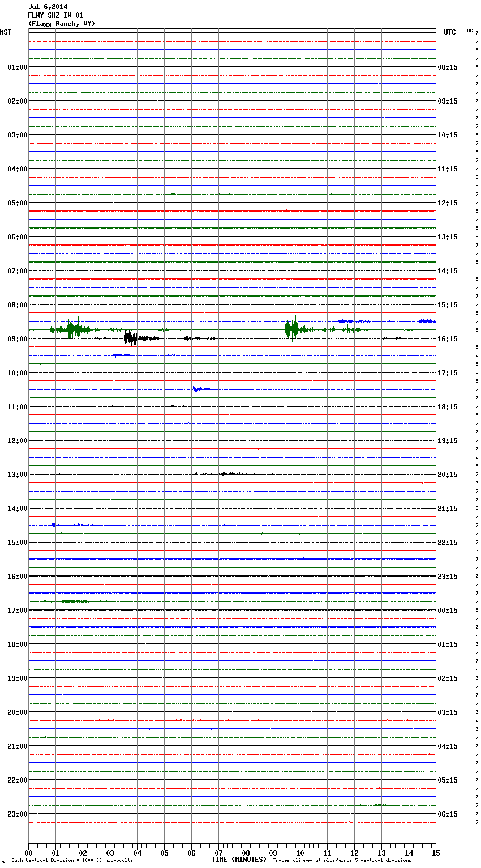Click the blue event on the 10:30 trace
This screenshot has width=481, height=868.
coord(201,389)
